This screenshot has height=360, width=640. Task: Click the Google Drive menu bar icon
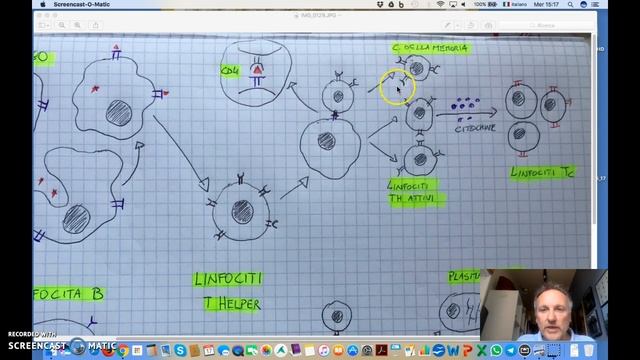pos(391,4)
